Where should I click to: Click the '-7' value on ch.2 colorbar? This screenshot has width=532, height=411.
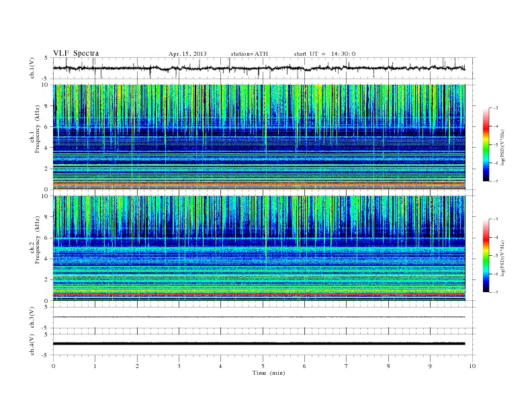495,292
